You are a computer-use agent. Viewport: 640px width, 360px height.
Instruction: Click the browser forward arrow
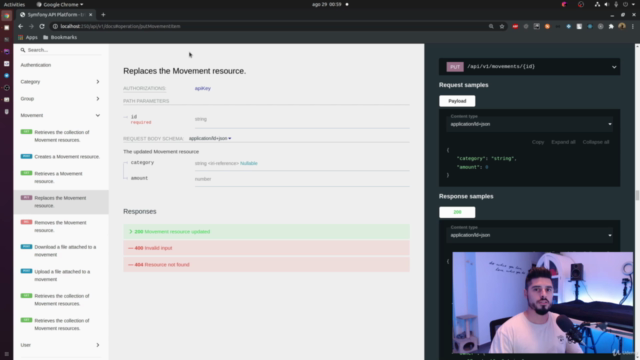[31, 26]
